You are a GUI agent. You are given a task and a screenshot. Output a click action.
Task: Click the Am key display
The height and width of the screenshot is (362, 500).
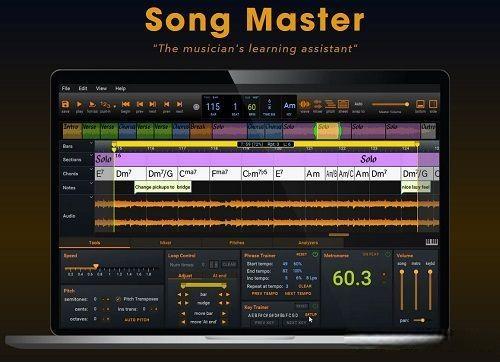point(289,106)
